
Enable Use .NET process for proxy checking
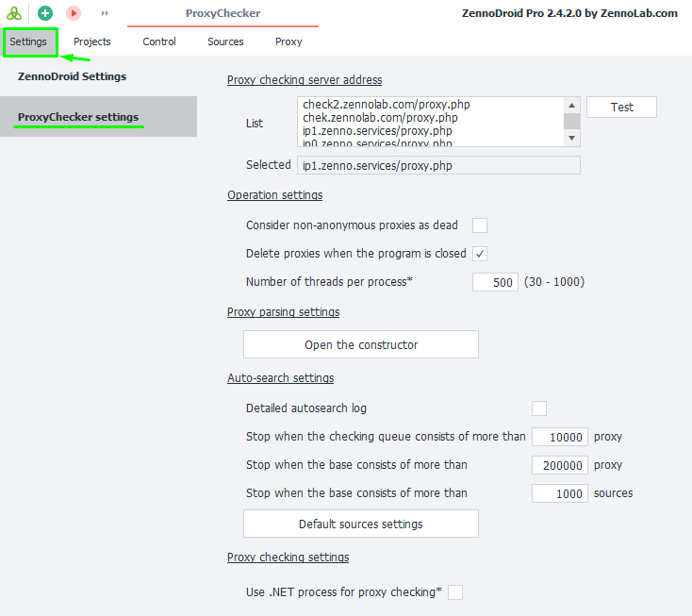[x=455, y=592]
